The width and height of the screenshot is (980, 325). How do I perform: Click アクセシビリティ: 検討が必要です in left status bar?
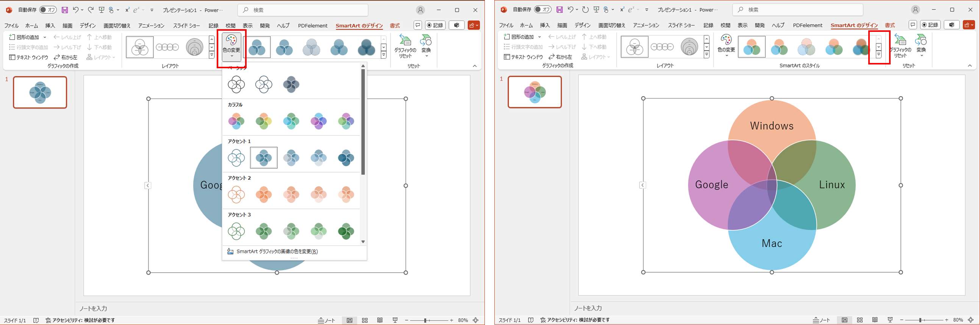click(80, 320)
